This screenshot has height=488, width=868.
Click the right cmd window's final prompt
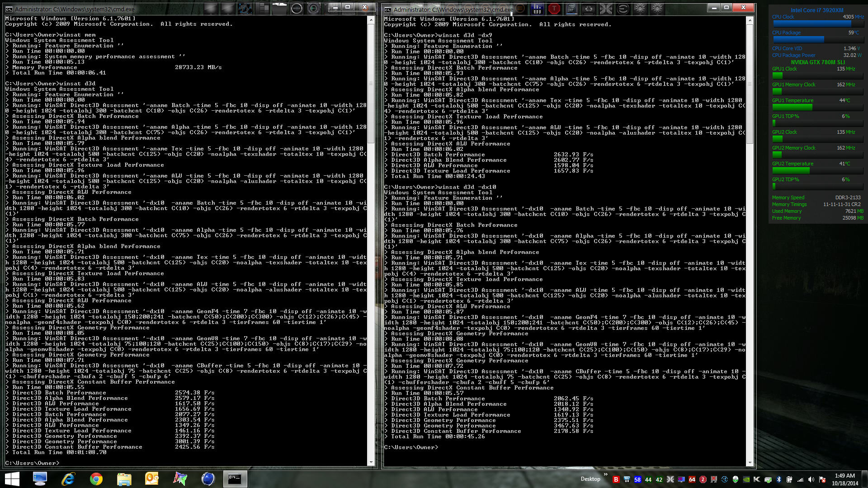pyautogui.click(x=411, y=447)
